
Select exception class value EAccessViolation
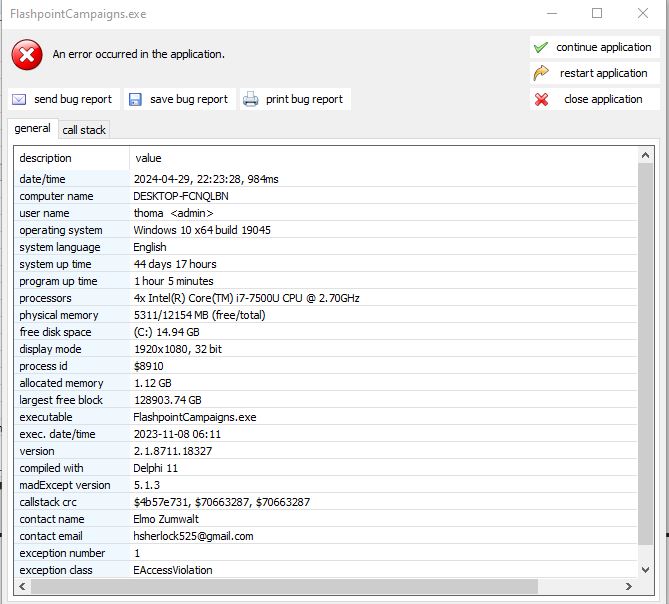tap(173, 570)
